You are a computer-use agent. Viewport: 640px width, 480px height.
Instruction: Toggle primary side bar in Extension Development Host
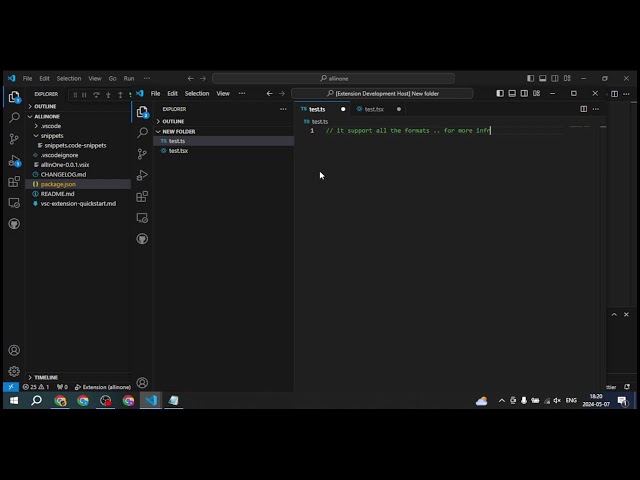pyautogui.click(x=500, y=93)
